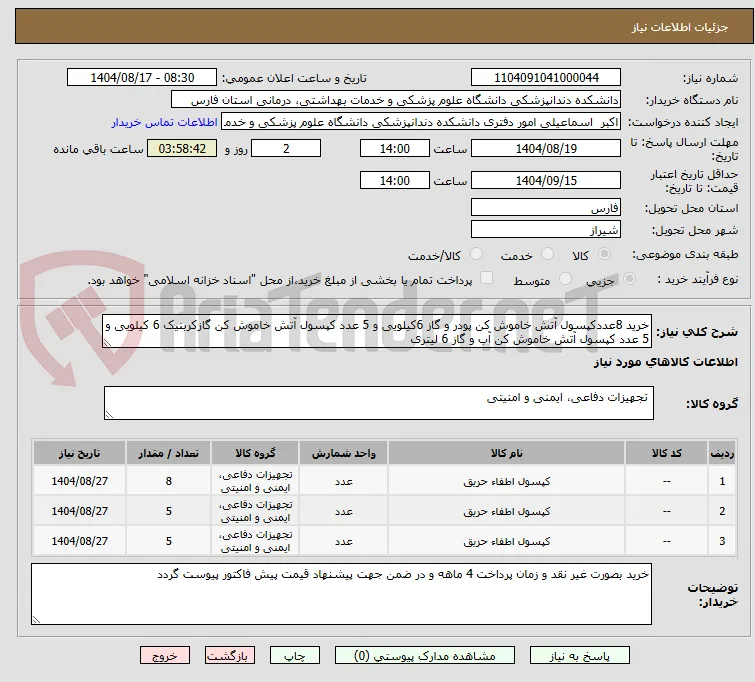Viewport: 755px width, 682px height.
Task: Click the remaining time counter 03:58:42
Action: click(182, 148)
